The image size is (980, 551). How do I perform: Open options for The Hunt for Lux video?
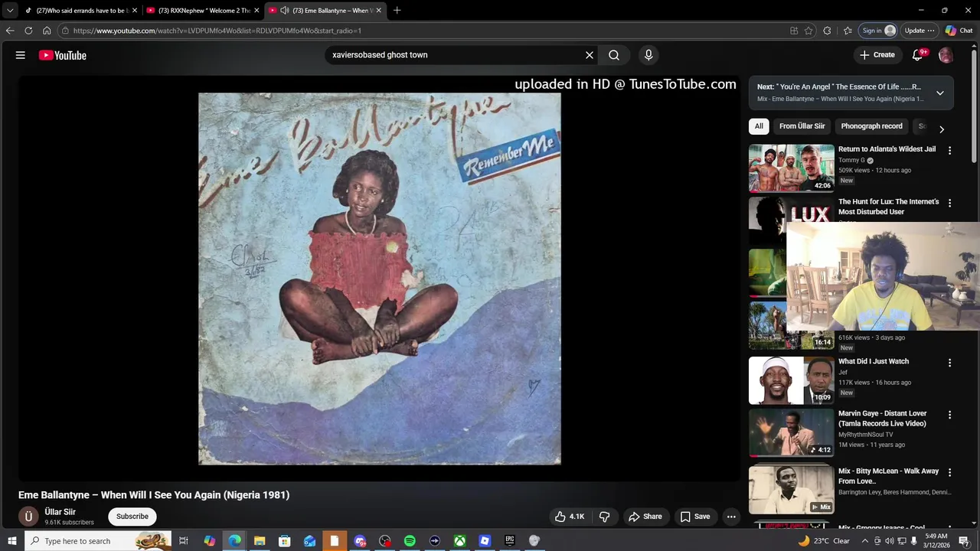pos(949,204)
